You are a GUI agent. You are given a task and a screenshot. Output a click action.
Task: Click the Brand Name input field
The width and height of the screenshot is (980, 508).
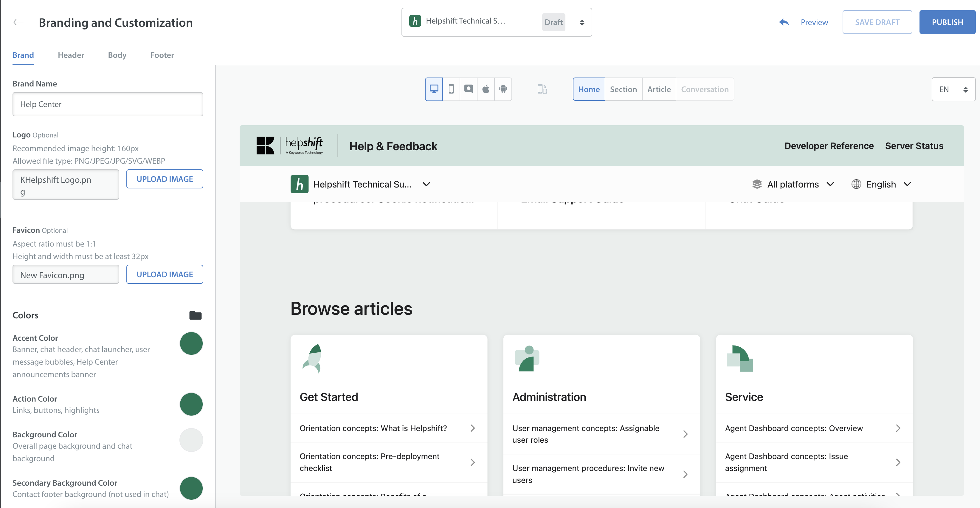(x=108, y=104)
